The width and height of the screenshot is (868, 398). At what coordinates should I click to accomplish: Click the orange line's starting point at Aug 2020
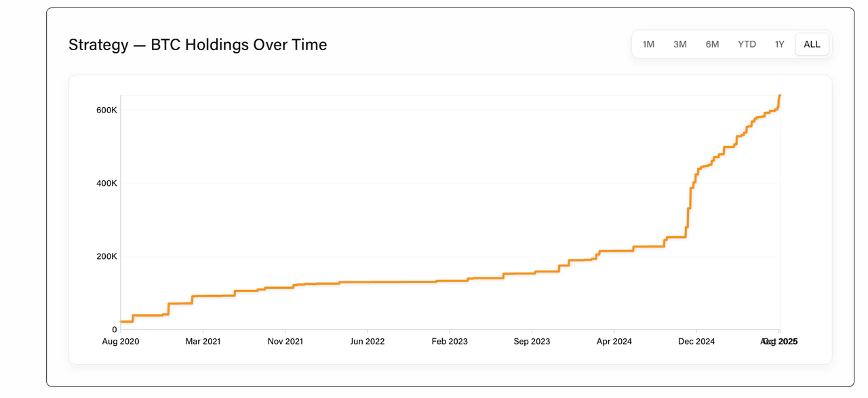pos(121,321)
